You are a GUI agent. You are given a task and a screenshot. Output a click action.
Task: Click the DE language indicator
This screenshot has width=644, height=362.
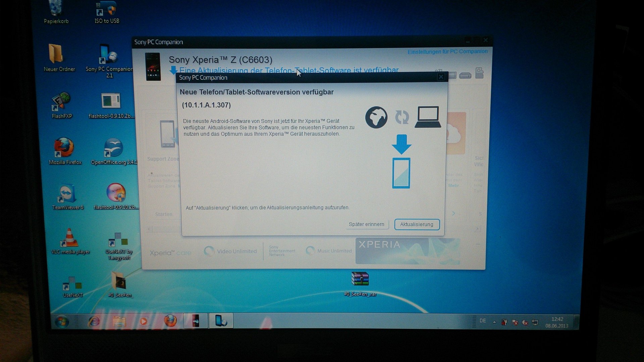click(x=483, y=321)
